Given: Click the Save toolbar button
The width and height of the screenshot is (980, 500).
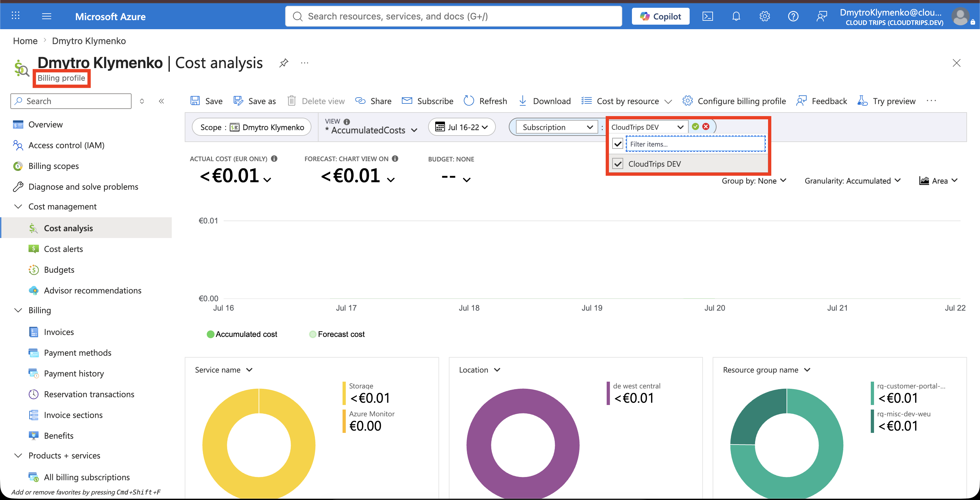Looking at the screenshot, I should point(206,101).
